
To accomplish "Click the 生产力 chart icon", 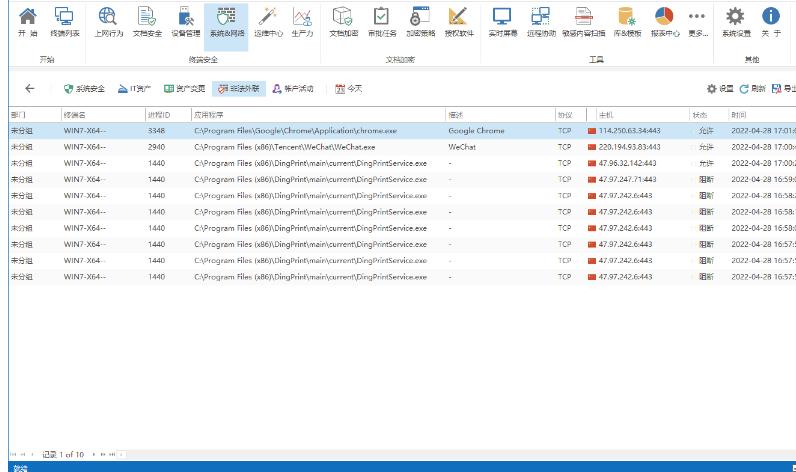I will 301,22.
